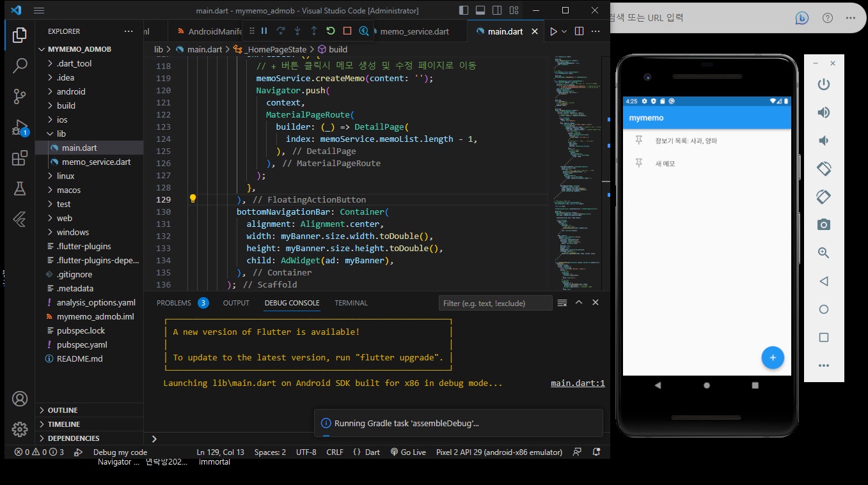
Task: Click Step Into in debug toolbar
Action: (x=297, y=31)
